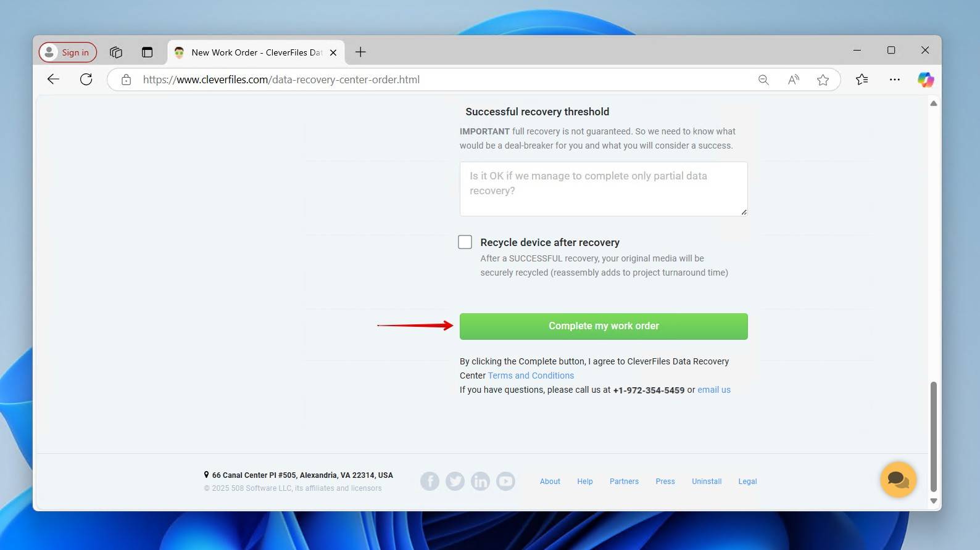Open the Legal footer link
Screen dimensions: 980x550
tap(747, 482)
